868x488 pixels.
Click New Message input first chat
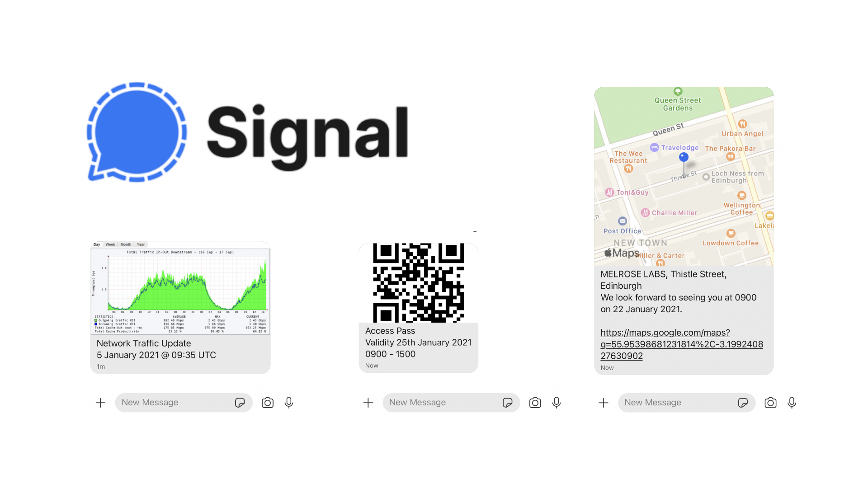175,403
